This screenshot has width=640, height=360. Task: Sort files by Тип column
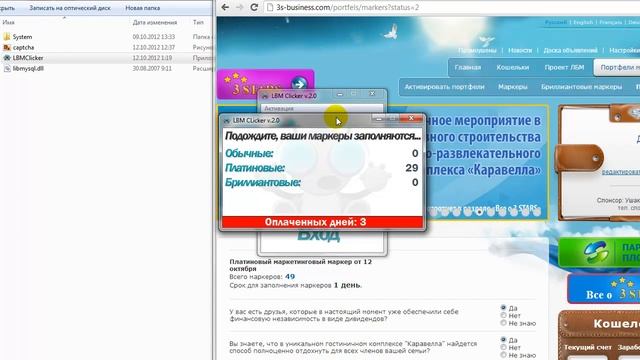pyautogui.click(x=198, y=22)
